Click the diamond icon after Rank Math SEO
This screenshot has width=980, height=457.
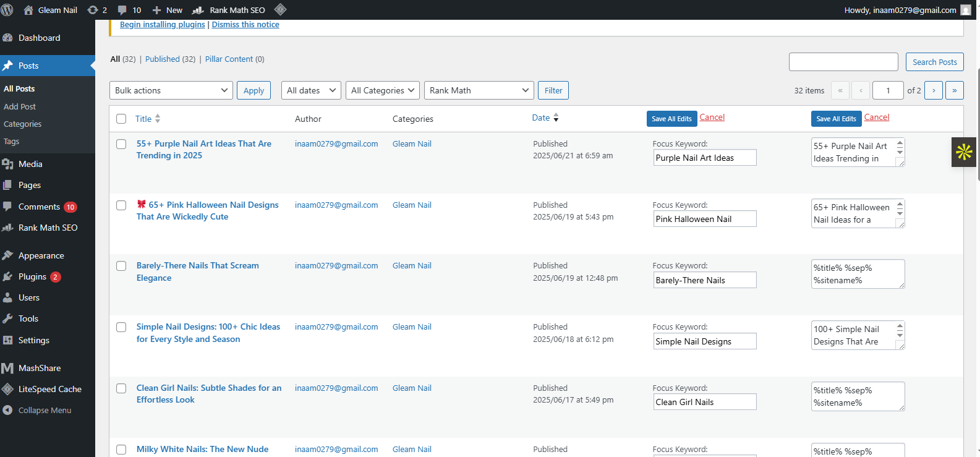click(280, 9)
